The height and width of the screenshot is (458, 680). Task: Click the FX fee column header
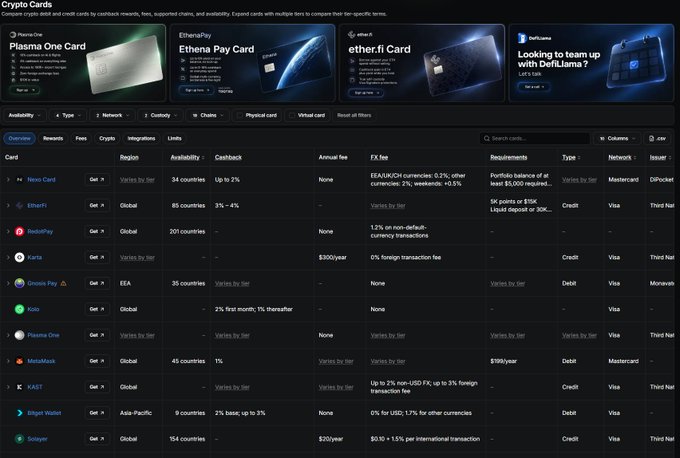tap(379, 157)
